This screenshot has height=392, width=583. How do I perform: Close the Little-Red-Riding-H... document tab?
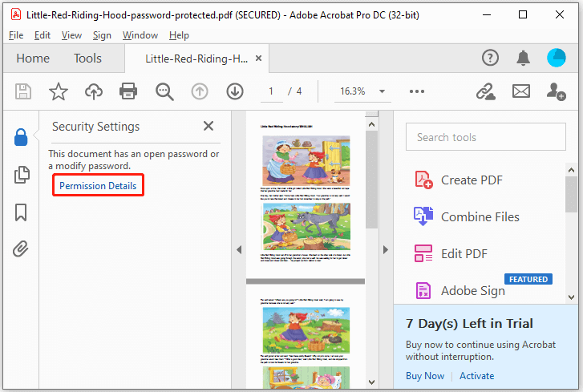(x=259, y=59)
